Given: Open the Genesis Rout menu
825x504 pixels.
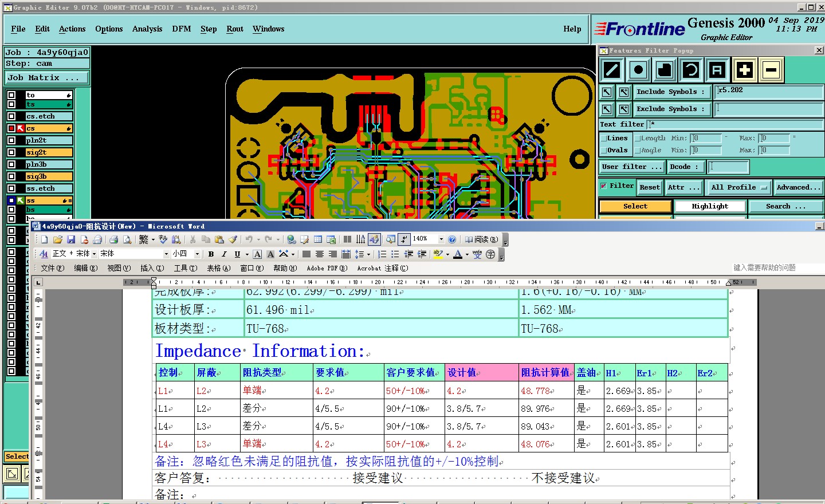Looking at the screenshot, I should coord(235,29).
